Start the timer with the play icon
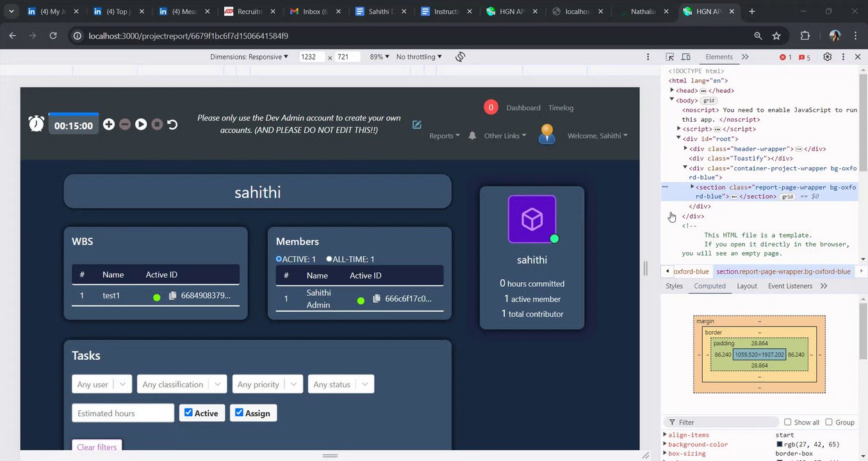Screen dimensions: 868x461 (141, 124)
